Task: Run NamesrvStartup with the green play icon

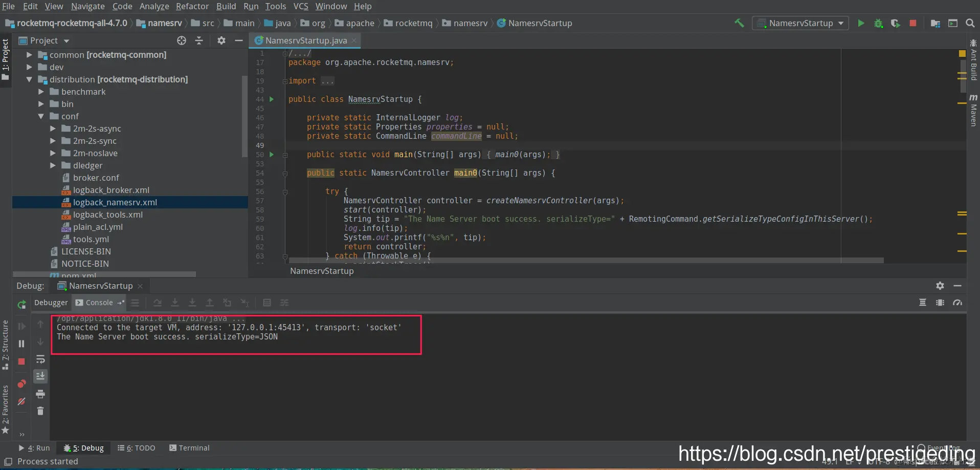Action: [861, 23]
